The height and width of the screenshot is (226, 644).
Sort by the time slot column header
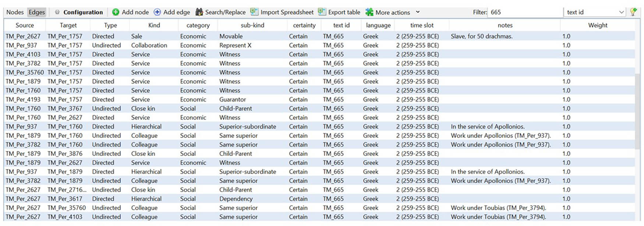coord(422,25)
